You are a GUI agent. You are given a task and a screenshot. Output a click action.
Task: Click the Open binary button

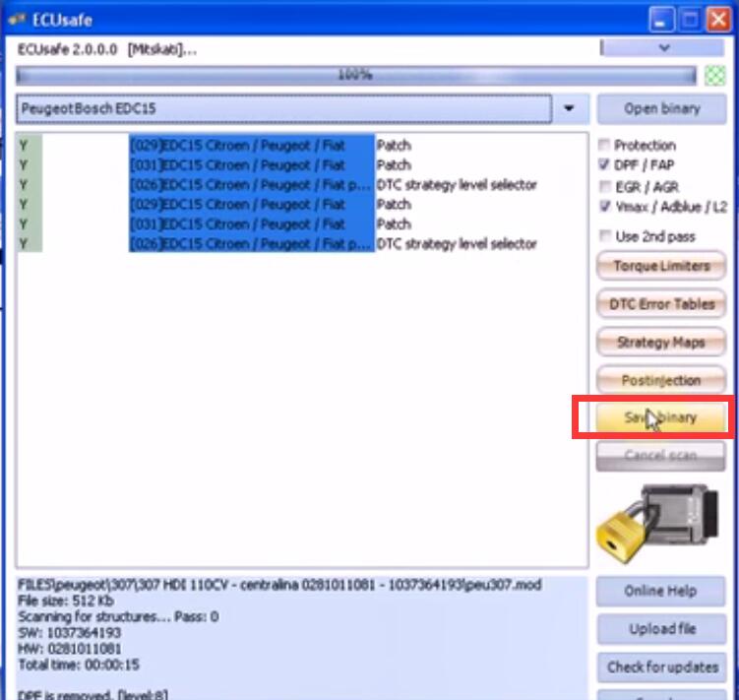tap(661, 109)
